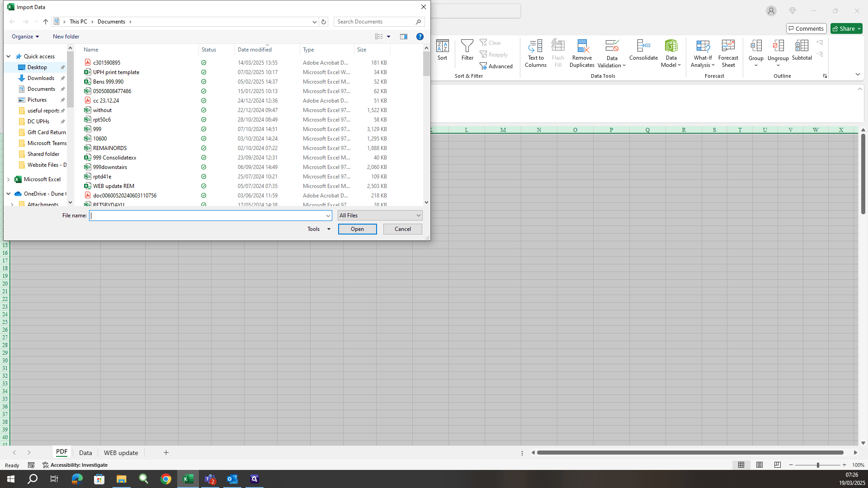The image size is (868, 488).
Task: Open the Organize dropdown menu
Action: 25,37
